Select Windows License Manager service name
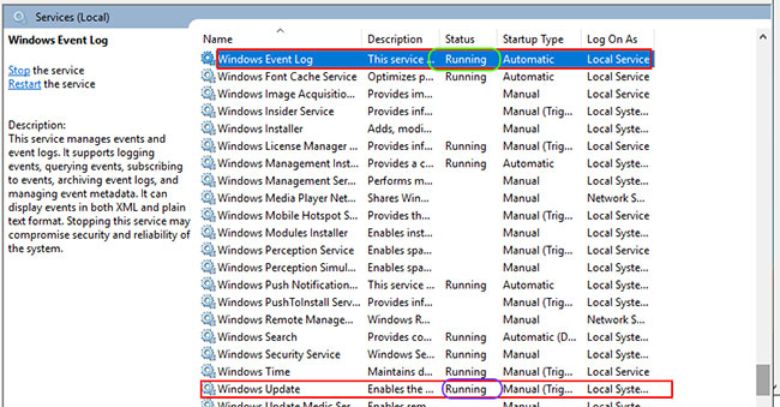 tap(288, 146)
